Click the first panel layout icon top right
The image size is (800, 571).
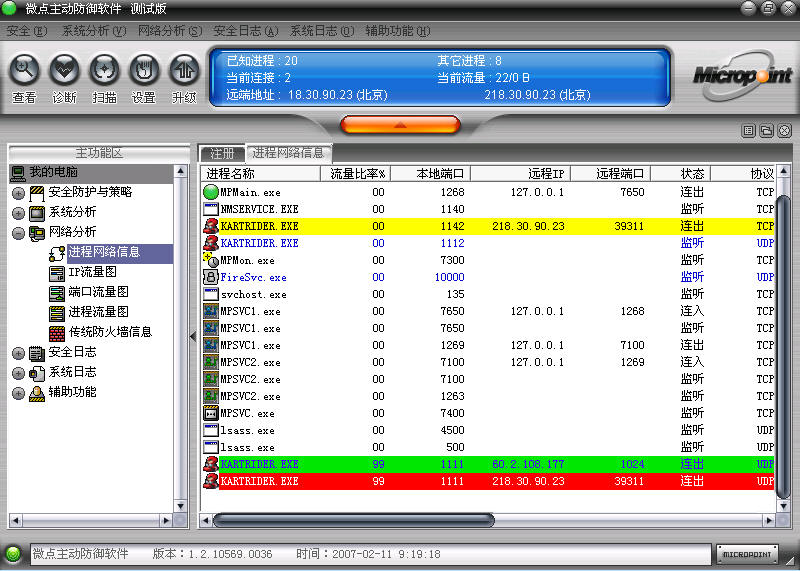(x=748, y=131)
